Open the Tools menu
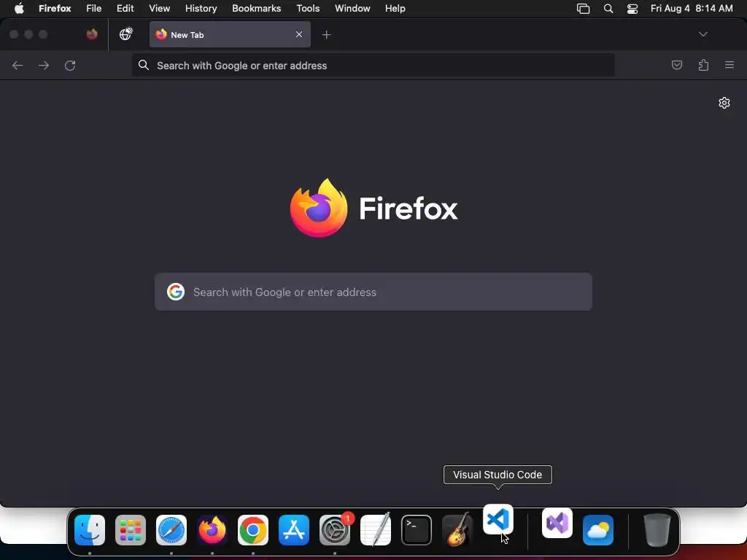Screen dimensions: 747x560 [308, 8]
